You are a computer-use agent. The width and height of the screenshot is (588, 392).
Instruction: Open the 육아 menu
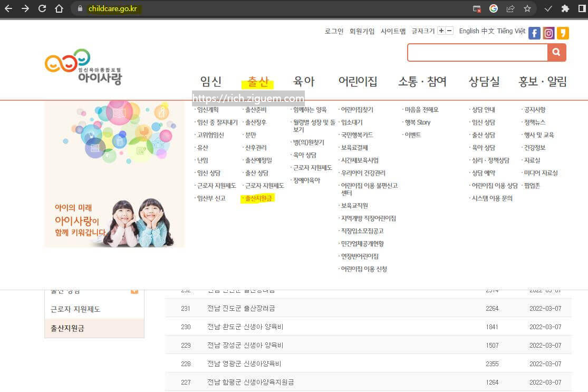(303, 81)
